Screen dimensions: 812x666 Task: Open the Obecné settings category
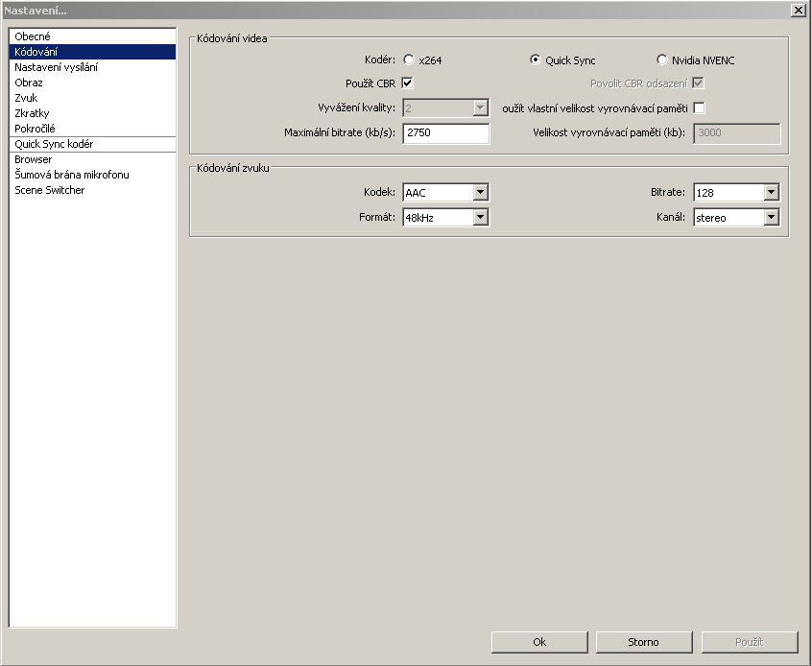pyautogui.click(x=33, y=36)
